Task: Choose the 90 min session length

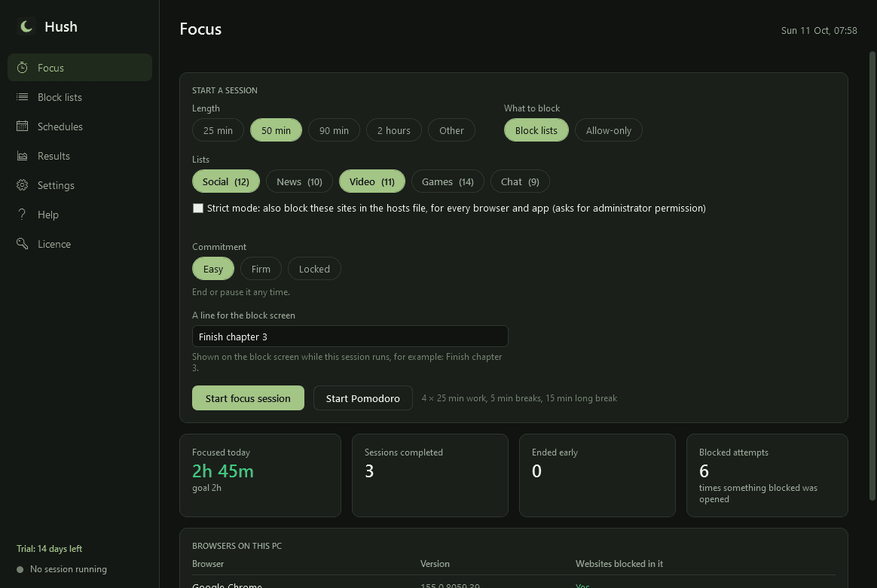Action: [334, 130]
